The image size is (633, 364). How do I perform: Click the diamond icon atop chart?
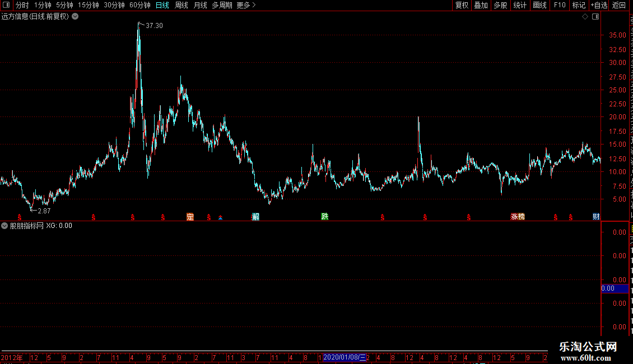coord(585,17)
